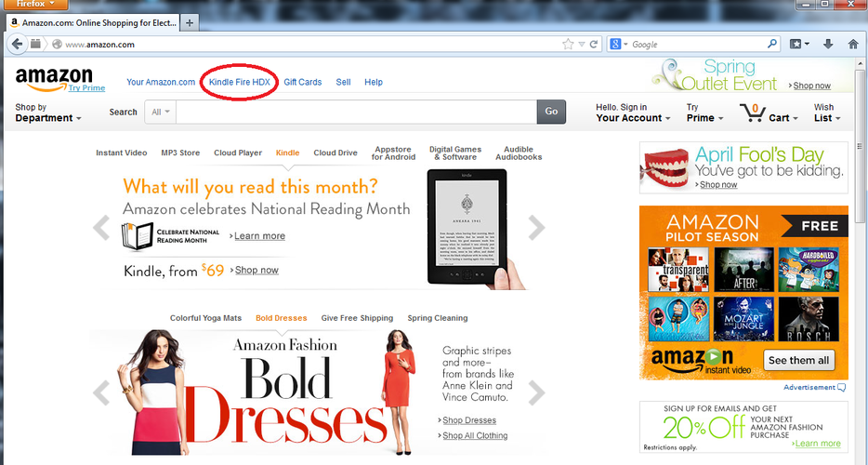The height and width of the screenshot is (465, 868).
Task: Open the Kindle Fire HDX link
Action: point(240,82)
